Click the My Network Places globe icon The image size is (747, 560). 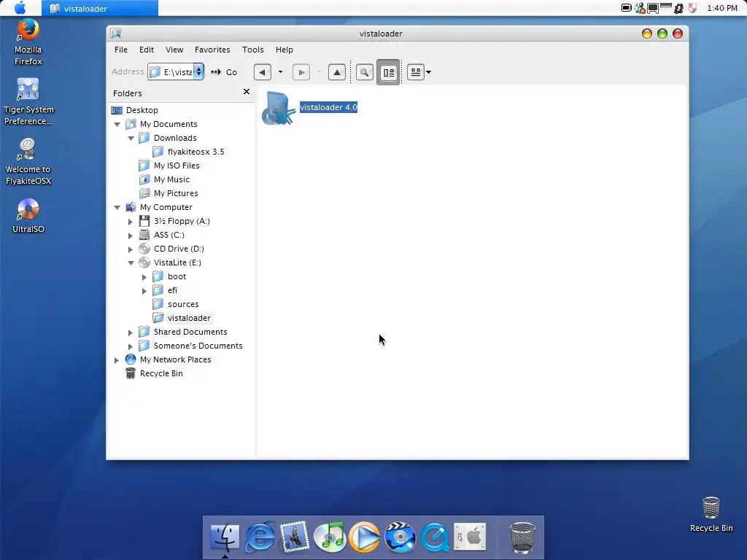click(x=131, y=359)
